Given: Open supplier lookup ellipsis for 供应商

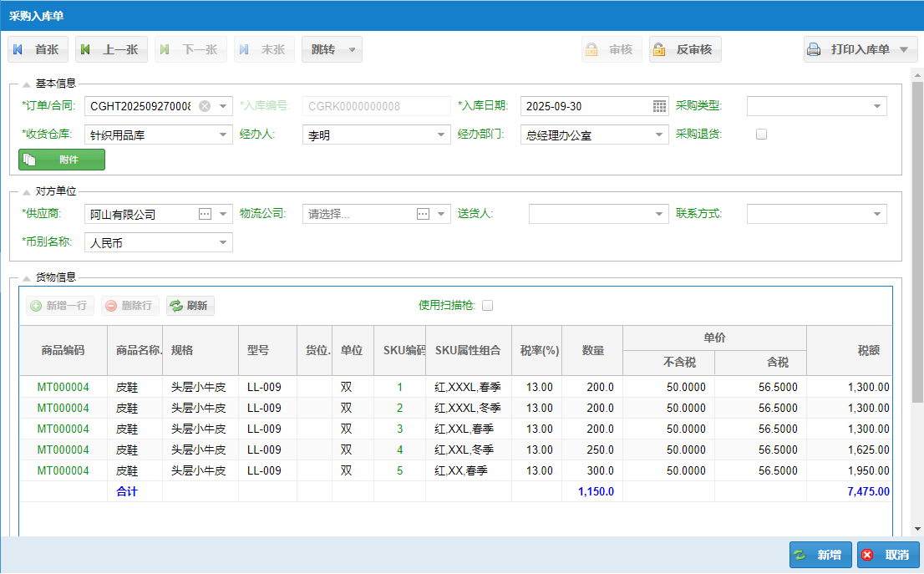Looking at the screenshot, I should (x=205, y=214).
